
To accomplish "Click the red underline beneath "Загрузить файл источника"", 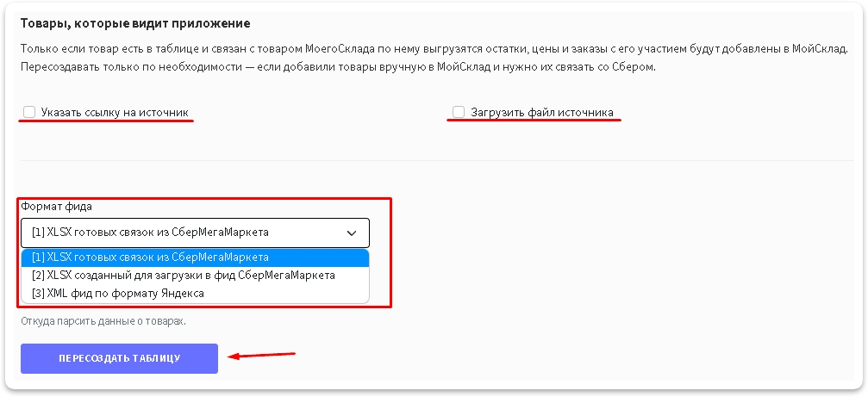I will pyautogui.click(x=534, y=121).
